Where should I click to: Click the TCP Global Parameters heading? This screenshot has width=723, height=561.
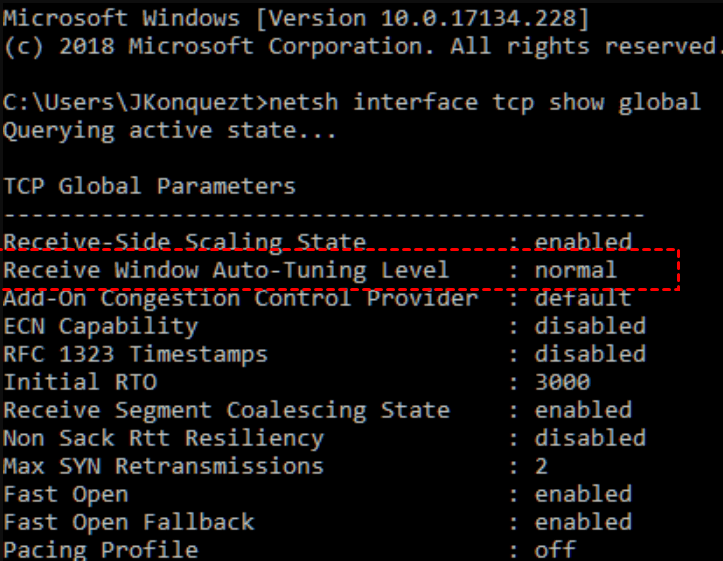pyautogui.click(x=150, y=186)
